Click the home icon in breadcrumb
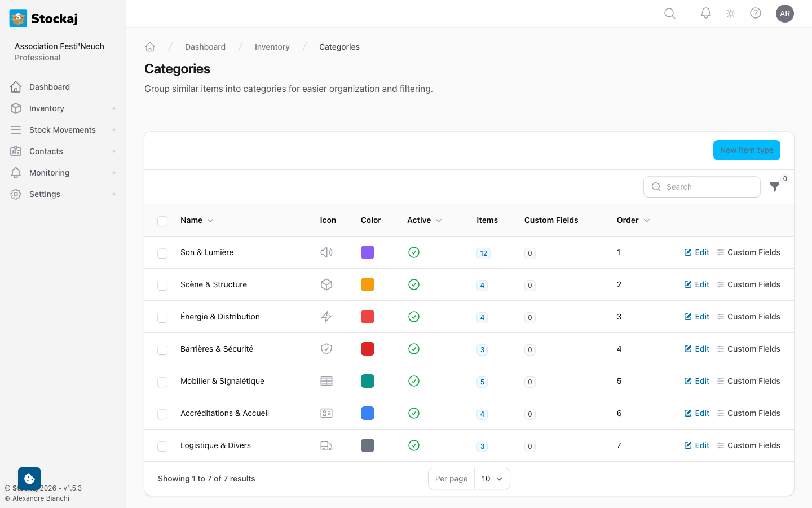Image resolution: width=812 pixels, height=508 pixels. (x=150, y=47)
